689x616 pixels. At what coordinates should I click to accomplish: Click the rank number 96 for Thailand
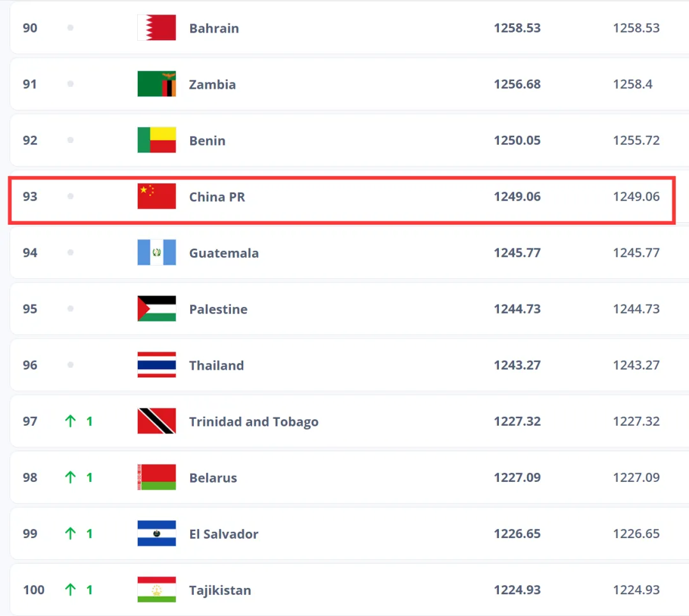click(x=30, y=365)
